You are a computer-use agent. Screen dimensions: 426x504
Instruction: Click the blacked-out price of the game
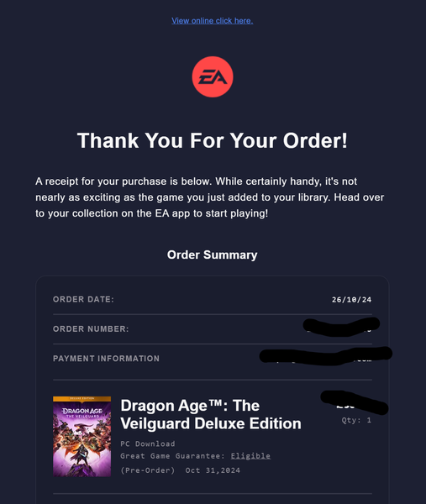(355, 402)
